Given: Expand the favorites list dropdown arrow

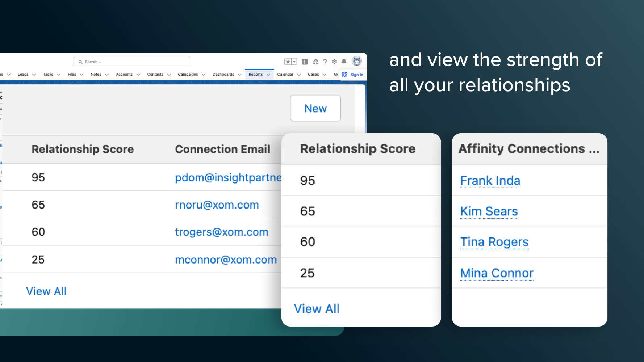Looking at the screenshot, I should click(294, 62).
